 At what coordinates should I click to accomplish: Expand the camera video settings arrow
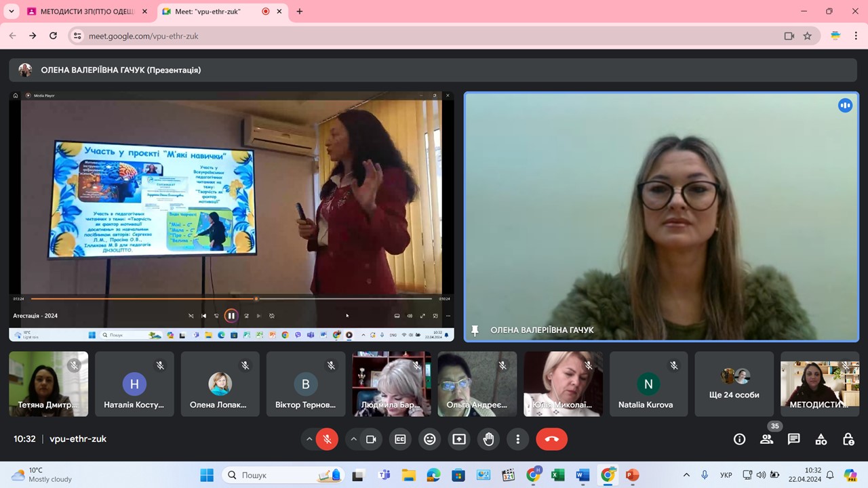(x=353, y=439)
